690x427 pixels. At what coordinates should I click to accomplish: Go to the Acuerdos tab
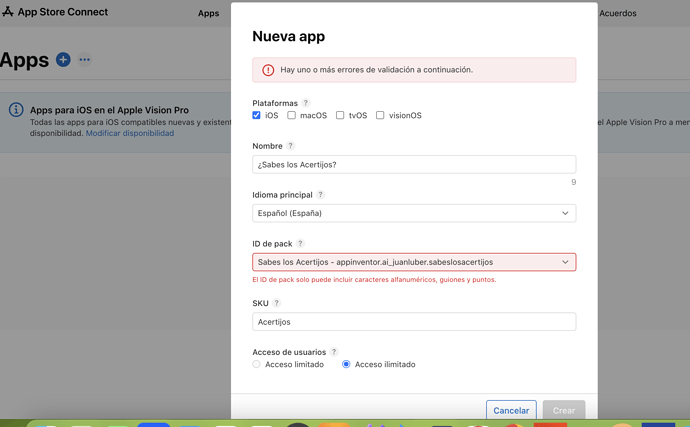617,13
